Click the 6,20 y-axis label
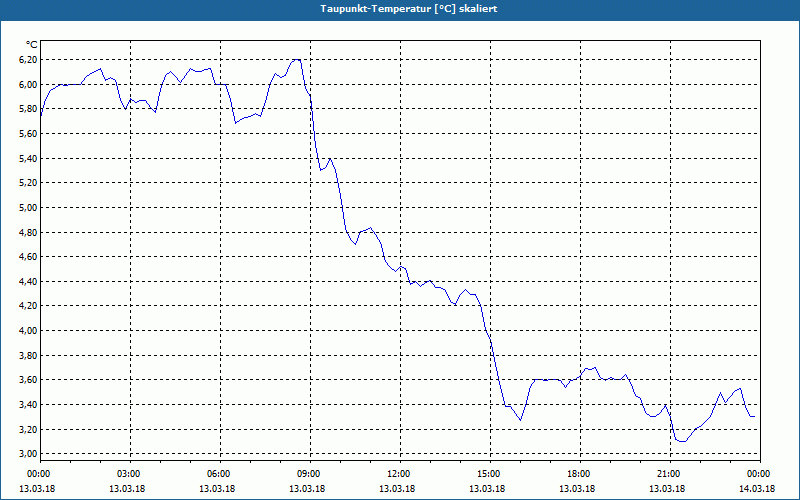This screenshot has height=500, width=800. point(29,60)
